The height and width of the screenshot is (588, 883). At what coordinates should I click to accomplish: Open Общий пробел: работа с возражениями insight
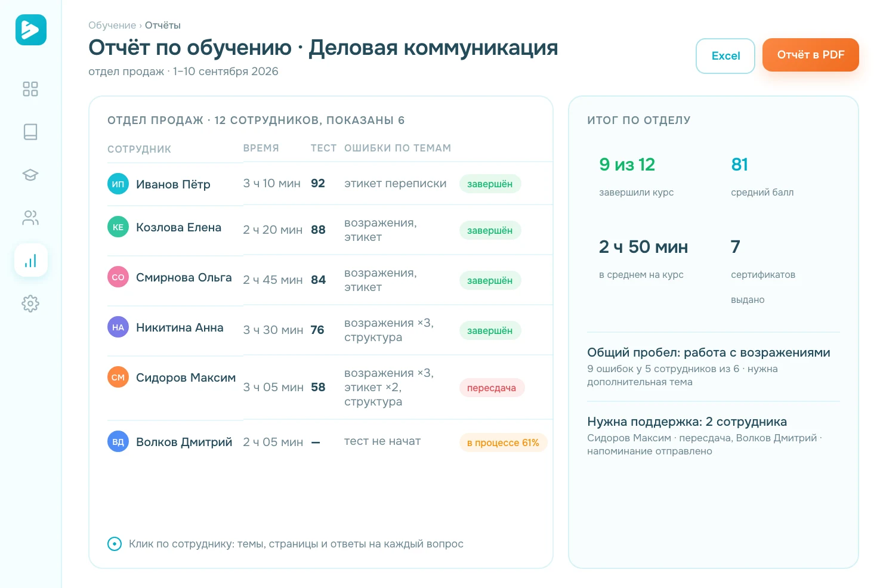click(709, 352)
